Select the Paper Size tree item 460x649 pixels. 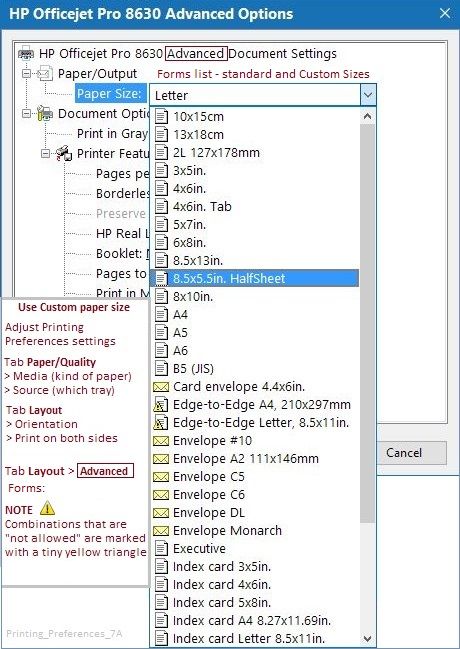[x=111, y=94]
